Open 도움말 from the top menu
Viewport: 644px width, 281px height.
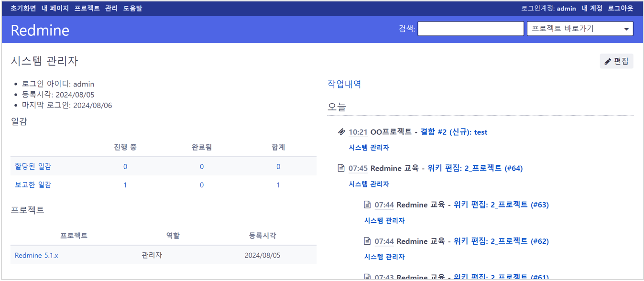pos(133,8)
